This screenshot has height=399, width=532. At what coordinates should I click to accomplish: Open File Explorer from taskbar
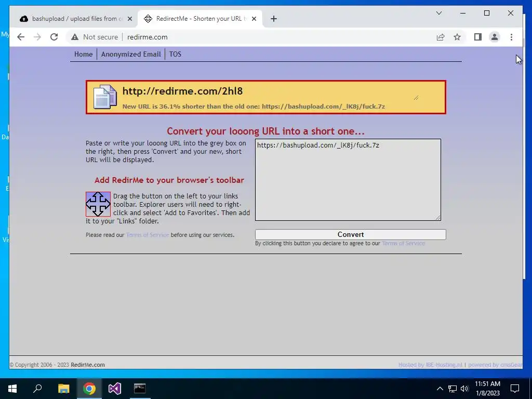(x=63, y=389)
